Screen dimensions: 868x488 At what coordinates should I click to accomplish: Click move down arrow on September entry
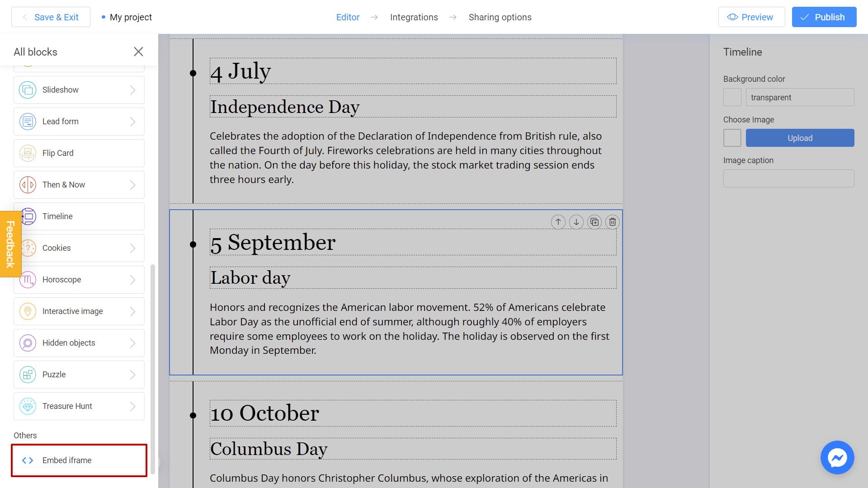pos(576,222)
